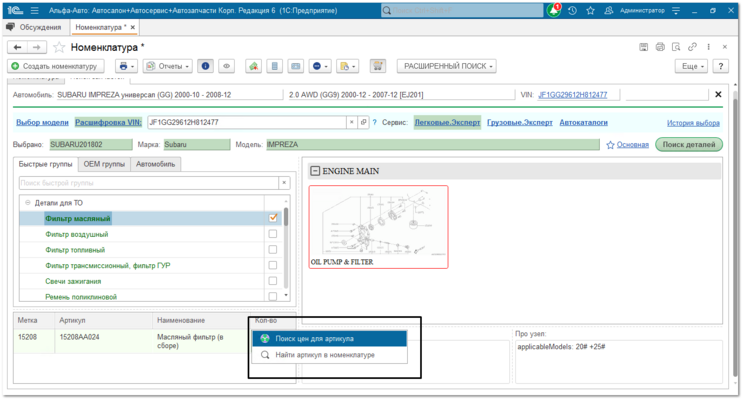Switch to the OEM группы tab
Image resolution: width=743 pixels, height=400 pixels.
[104, 164]
